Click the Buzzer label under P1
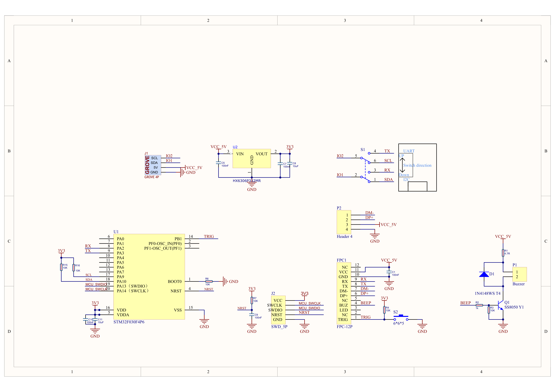 [x=518, y=284]
